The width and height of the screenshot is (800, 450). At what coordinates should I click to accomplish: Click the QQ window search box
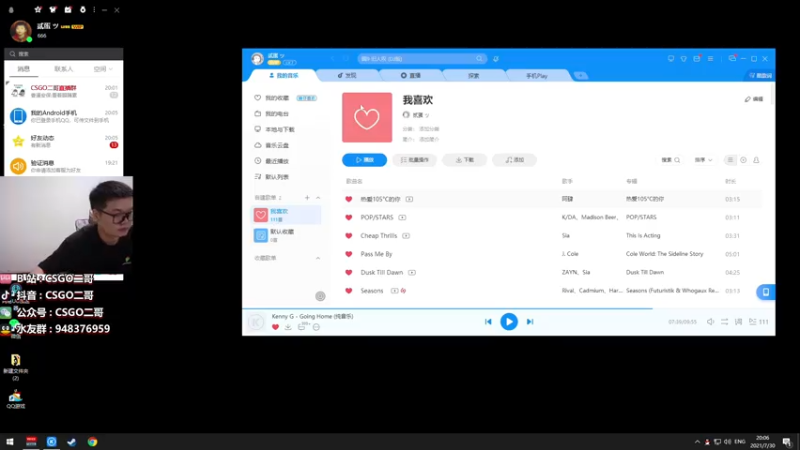(64, 54)
